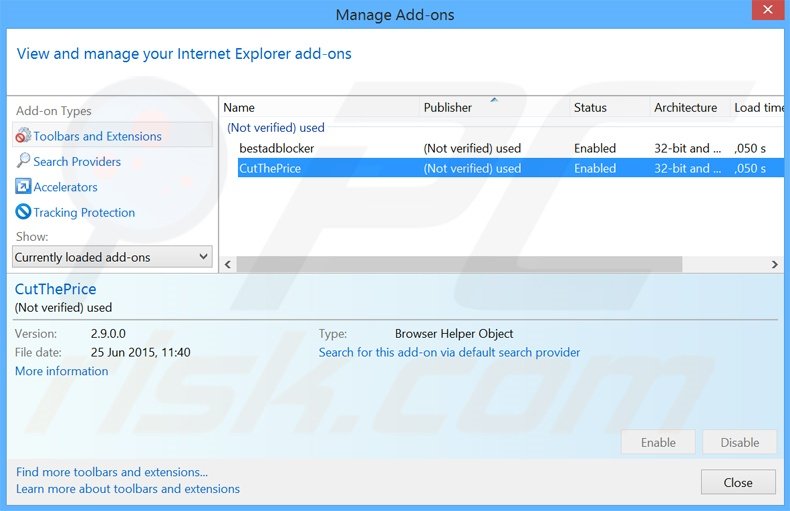The image size is (790, 511).
Task: Click the Search Providers magnifier icon
Action: [23, 161]
